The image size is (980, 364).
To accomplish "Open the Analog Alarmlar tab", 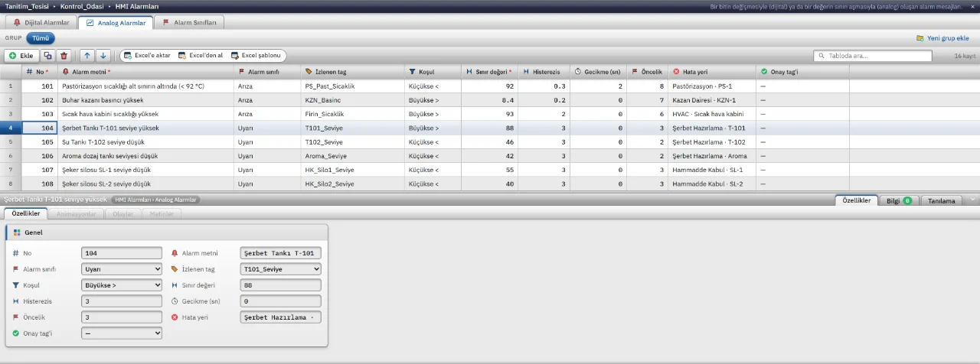I will pos(116,23).
